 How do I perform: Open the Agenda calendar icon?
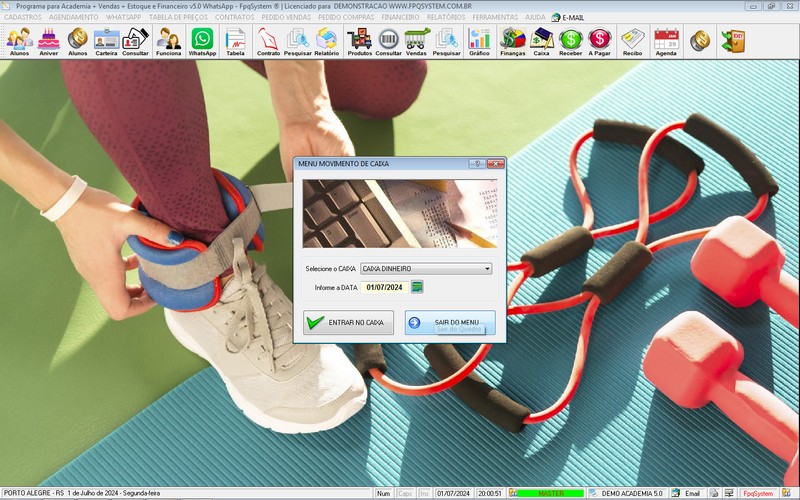(666, 42)
